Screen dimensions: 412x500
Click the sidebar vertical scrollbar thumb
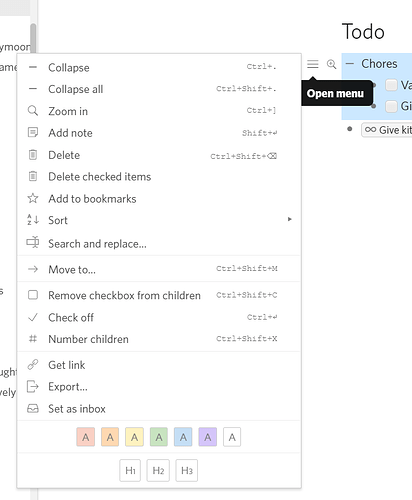coord(33,38)
